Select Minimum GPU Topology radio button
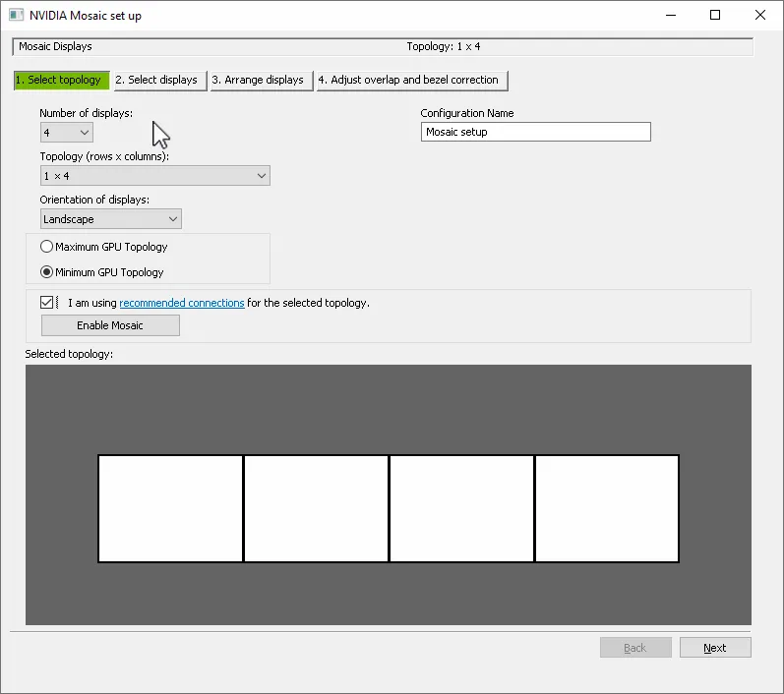This screenshot has width=784, height=694. (46, 272)
